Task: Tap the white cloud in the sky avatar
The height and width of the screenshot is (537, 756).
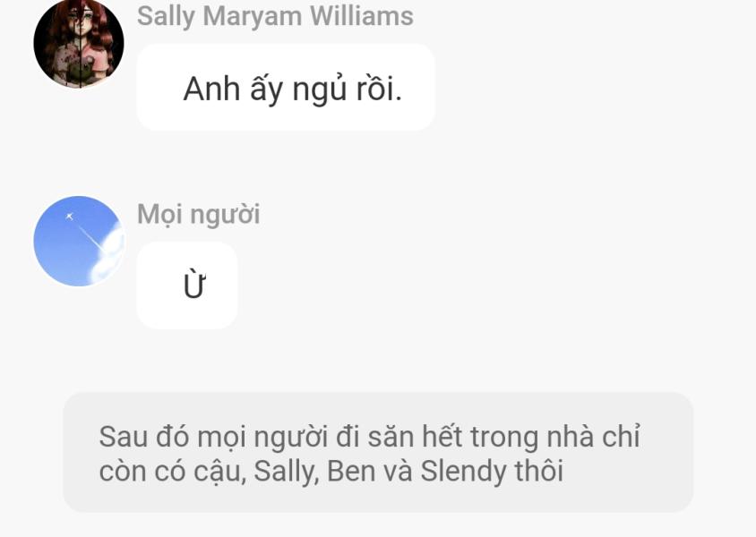Action: coord(108,255)
